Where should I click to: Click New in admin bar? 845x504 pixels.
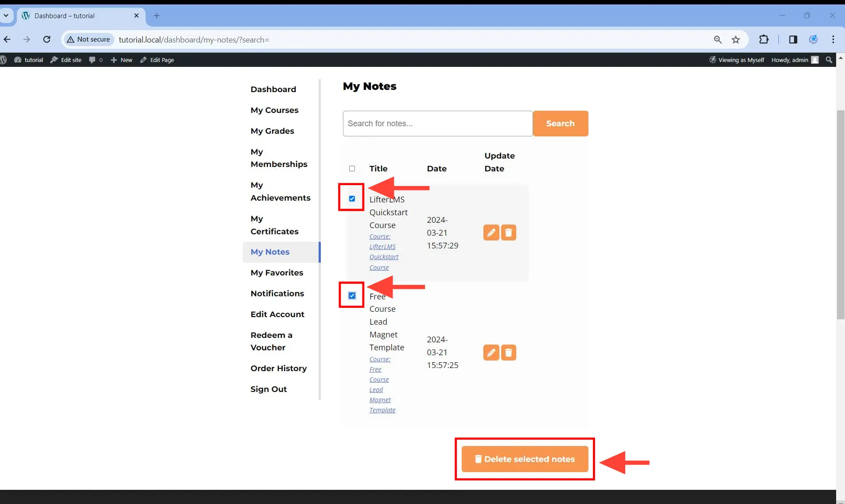tap(121, 60)
